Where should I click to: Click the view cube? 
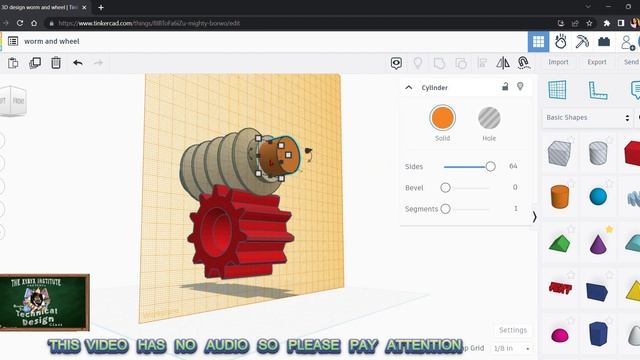13,101
